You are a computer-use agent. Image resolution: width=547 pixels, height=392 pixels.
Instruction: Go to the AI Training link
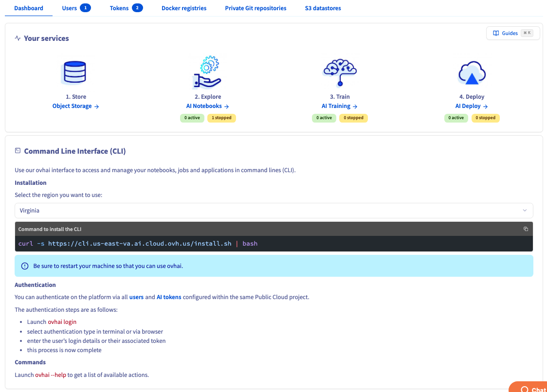339,106
